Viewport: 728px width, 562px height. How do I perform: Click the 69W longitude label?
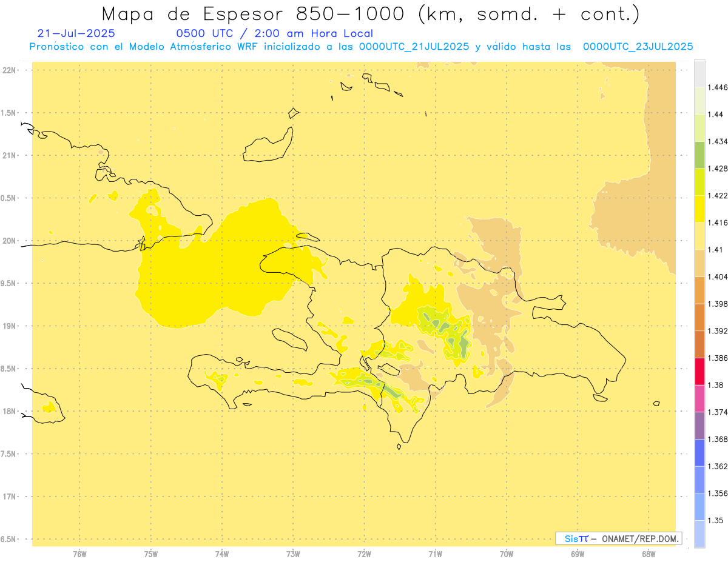coord(578,554)
